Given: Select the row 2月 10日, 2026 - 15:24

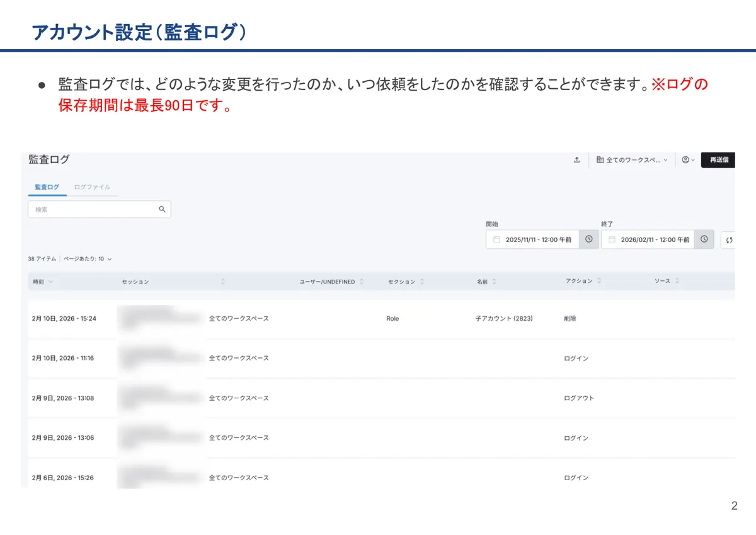Looking at the screenshot, I should point(381,319).
